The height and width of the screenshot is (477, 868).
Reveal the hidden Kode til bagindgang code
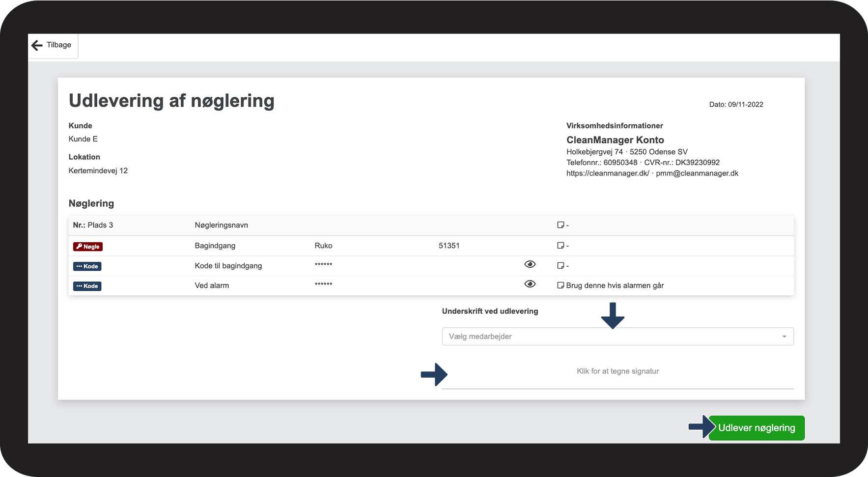[x=530, y=264]
